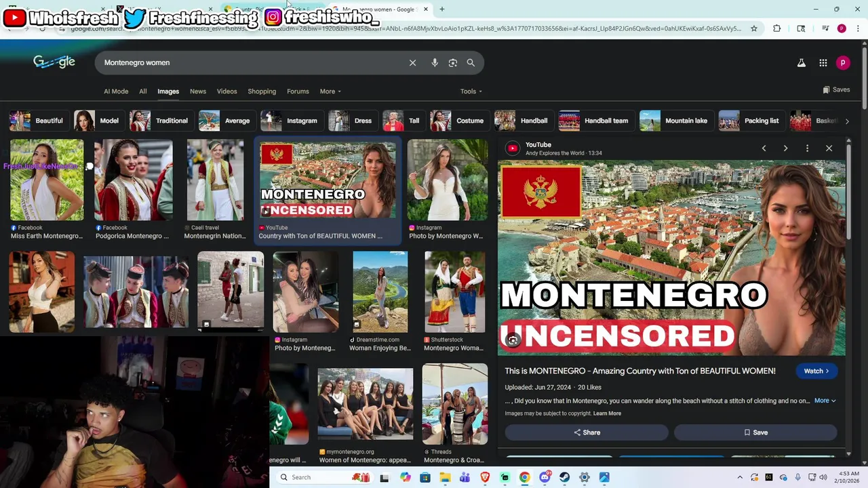Open Copilot from taskbar
The image size is (868, 488).
[406, 478]
